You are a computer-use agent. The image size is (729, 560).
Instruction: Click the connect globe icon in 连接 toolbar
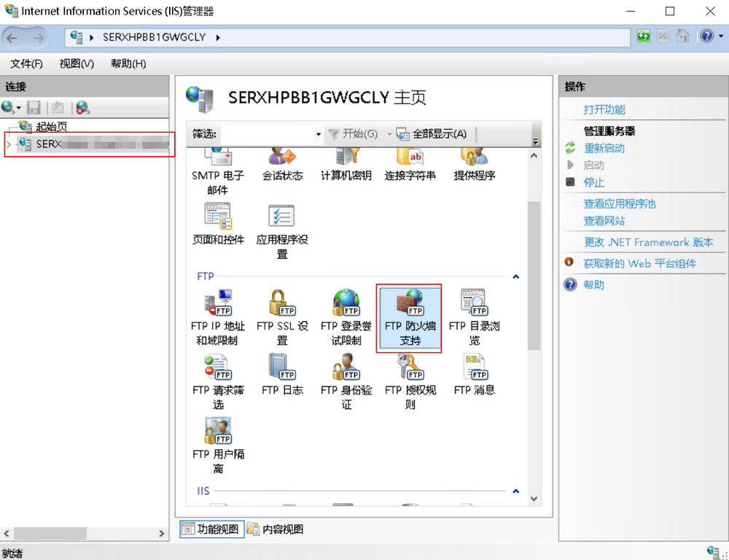pyautogui.click(x=7, y=107)
